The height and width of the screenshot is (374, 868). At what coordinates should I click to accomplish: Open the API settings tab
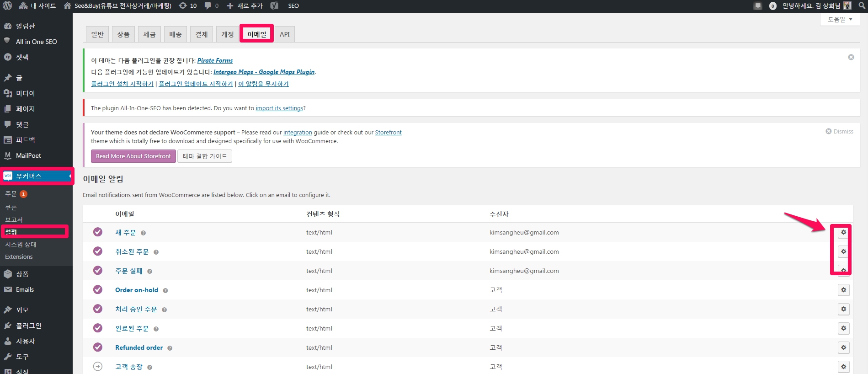coord(285,34)
